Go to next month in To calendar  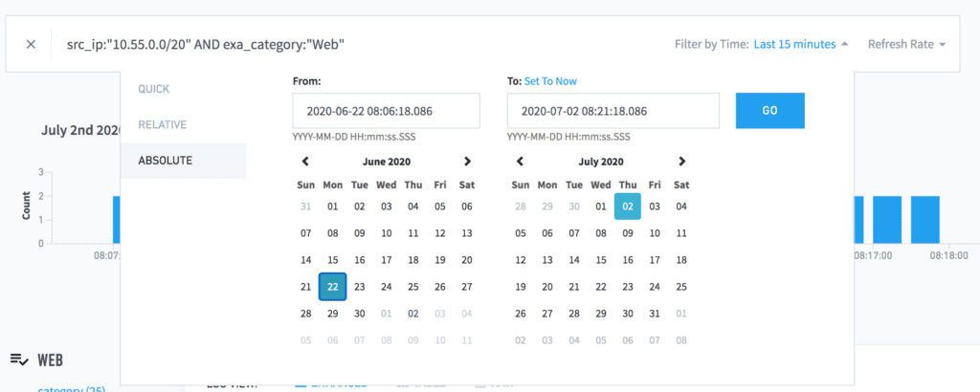[681, 162]
